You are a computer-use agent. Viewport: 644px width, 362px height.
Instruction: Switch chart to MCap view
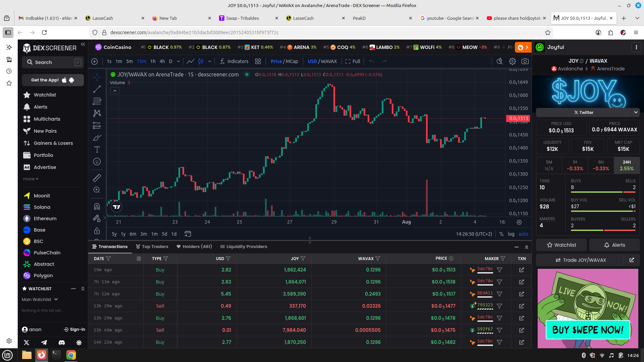coord(292,61)
